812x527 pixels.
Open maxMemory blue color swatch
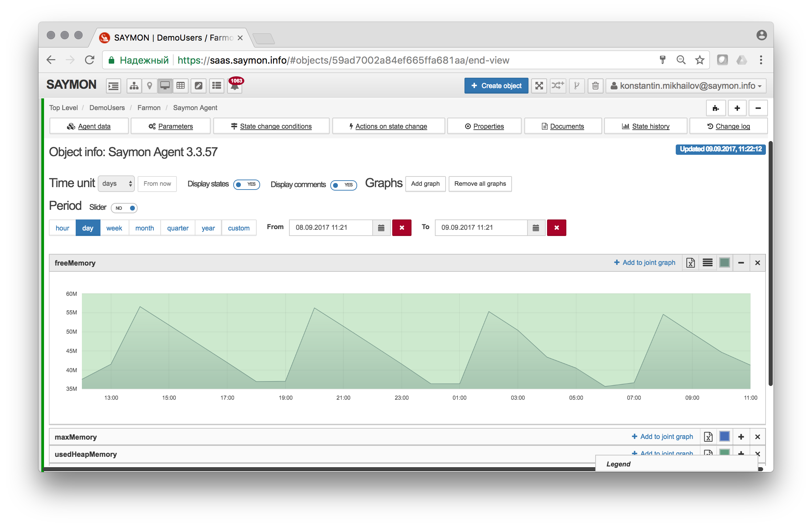725,437
